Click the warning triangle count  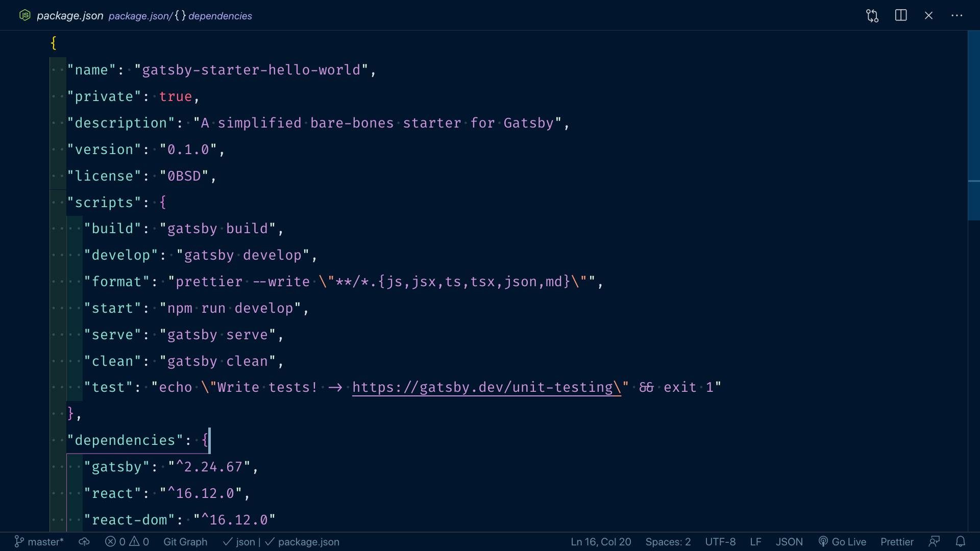point(139,542)
